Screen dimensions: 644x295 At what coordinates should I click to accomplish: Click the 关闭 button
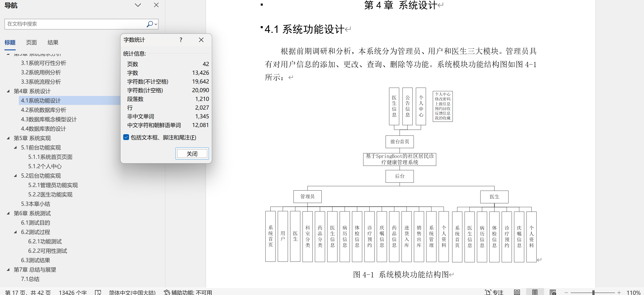tap(192, 153)
